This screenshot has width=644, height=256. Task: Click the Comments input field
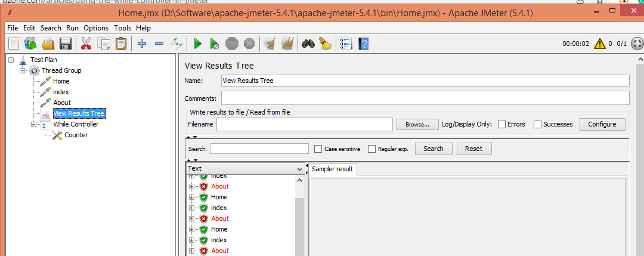click(425, 98)
